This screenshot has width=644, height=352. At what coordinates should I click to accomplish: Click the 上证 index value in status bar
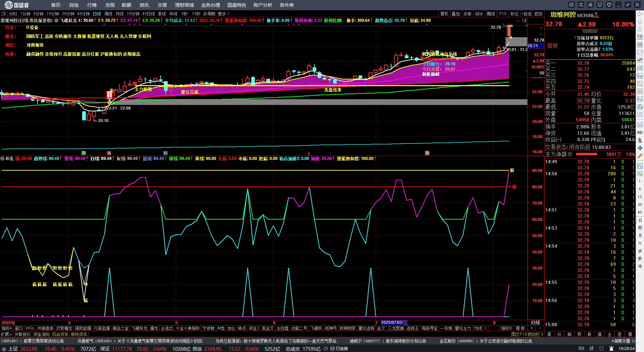[29, 349]
